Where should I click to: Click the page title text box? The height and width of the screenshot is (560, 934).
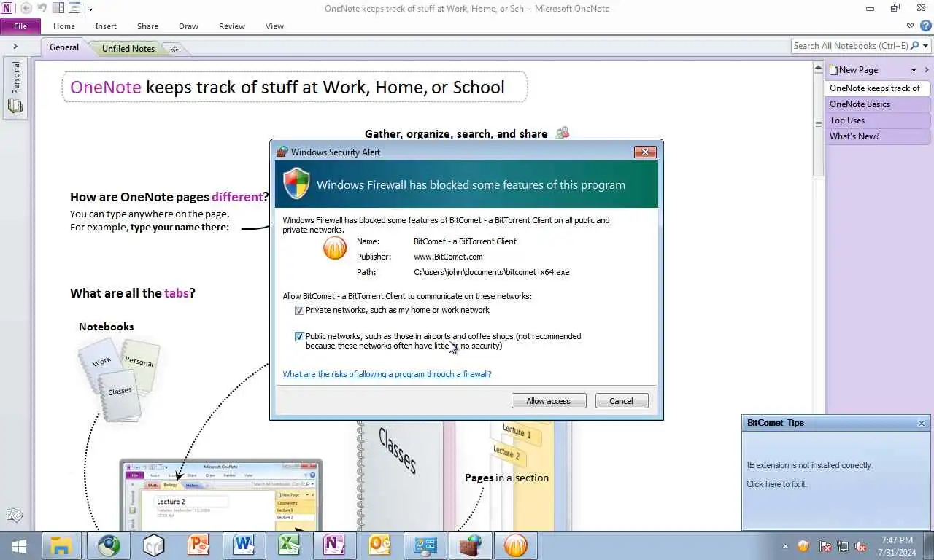[295, 87]
